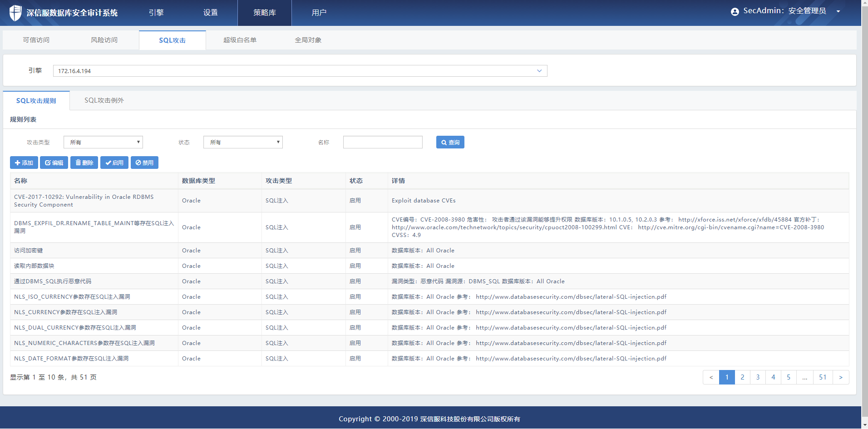Click the 启用 checkmark enable button
The image size is (868, 429).
pyautogui.click(x=114, y=163)
